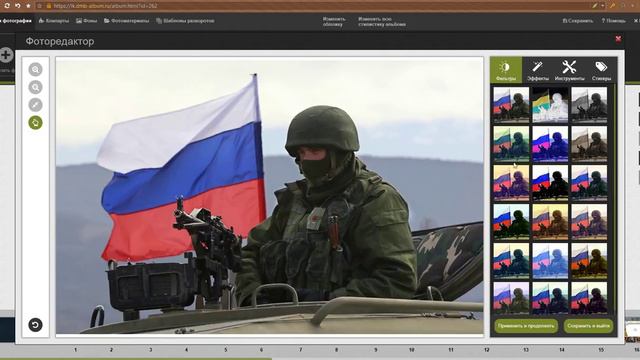Screen dimensions: 640x360
Task: Select page 15 in the bottom ruler
Action: point(601,350)
